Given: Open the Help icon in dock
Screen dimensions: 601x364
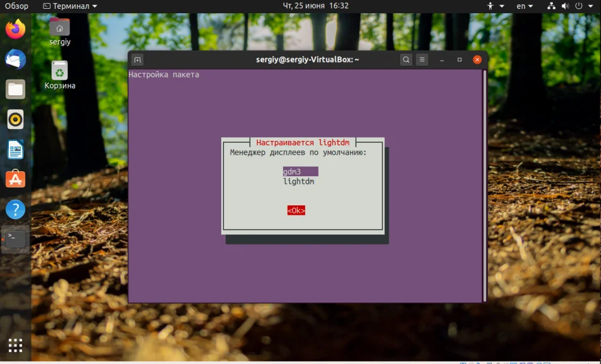Looking at the screenshot, I should [x=15, y=209].
